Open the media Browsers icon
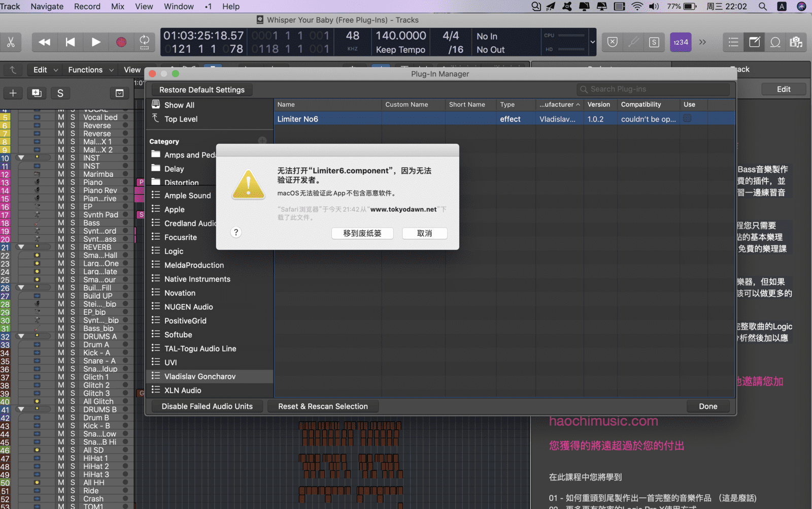This screenshot has height=509, width=812. [x=796, y=42]
